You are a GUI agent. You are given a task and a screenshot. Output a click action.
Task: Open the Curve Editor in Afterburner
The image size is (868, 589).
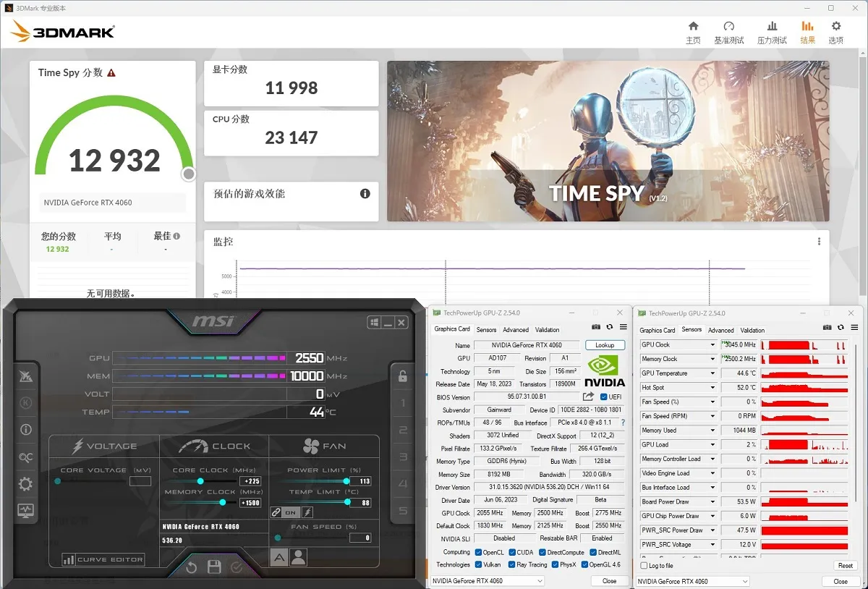click(103, 559)
